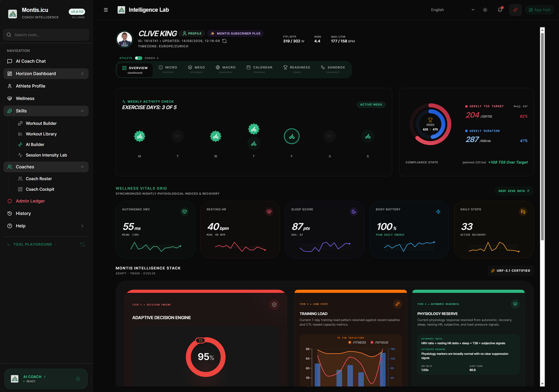Screen dimensions: 559x392
Task: Open Wellness page
Action: 25,99
